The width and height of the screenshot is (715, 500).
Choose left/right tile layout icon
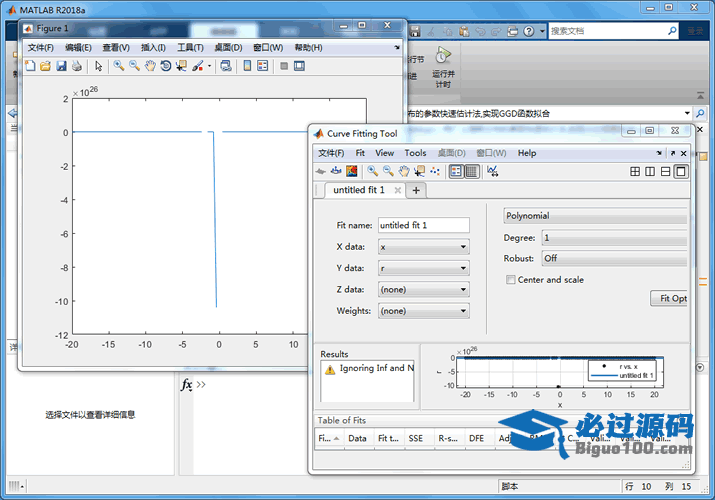pyautogui.click(x=650, y=172)
